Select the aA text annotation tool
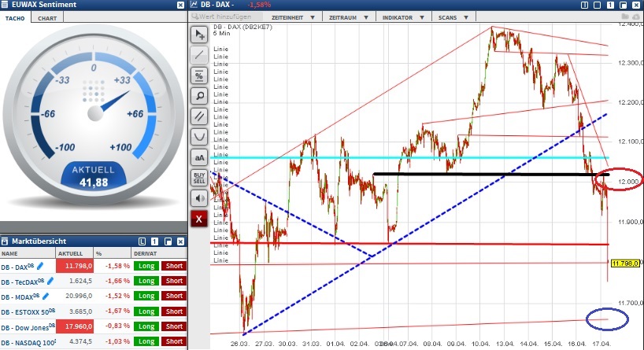Image resolution: width=644 pixels, height=350 pixels. click(x=199, y=157)
